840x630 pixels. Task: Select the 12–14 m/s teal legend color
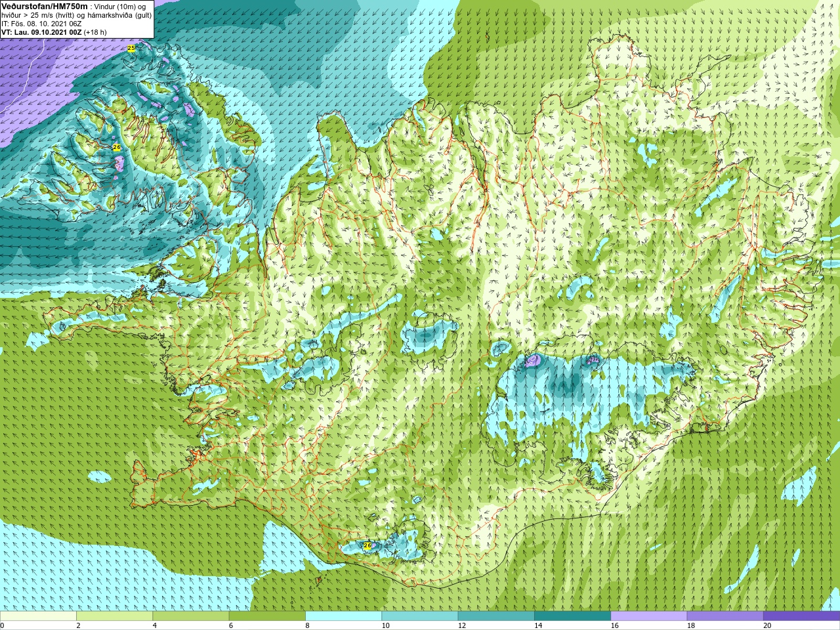tap(496, 616)
